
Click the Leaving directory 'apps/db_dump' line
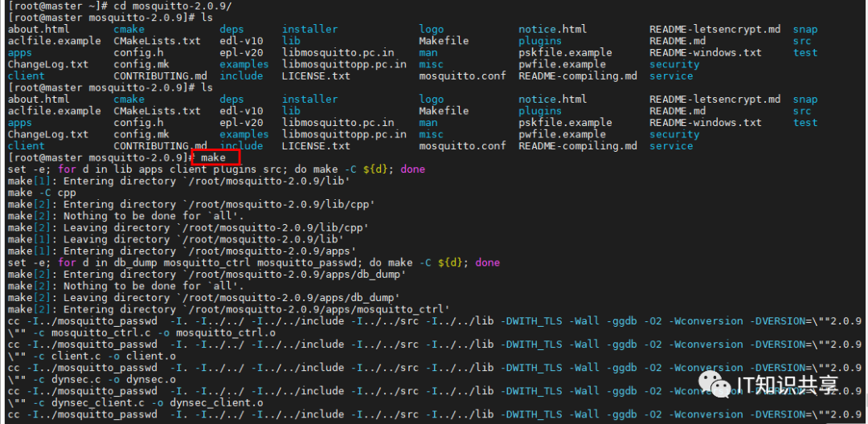(x=204, y=297)
